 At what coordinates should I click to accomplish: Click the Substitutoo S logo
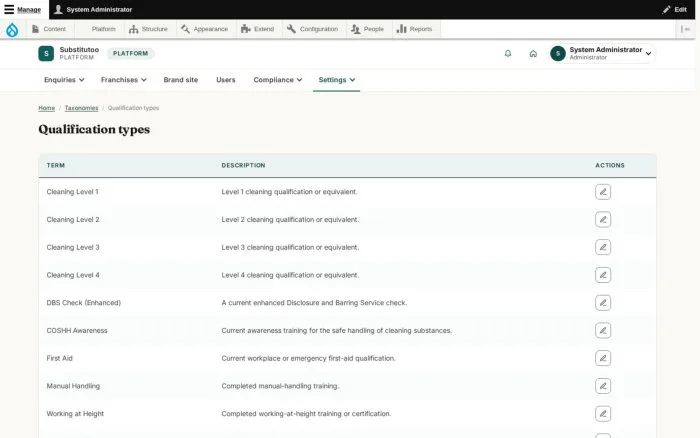46,54
